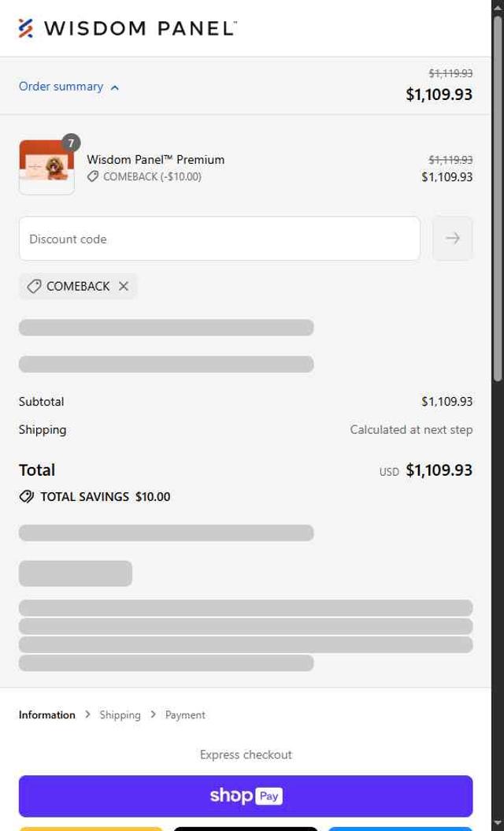
Task: Select the Information breadcrumb step
Action: (x=47, y=715)
